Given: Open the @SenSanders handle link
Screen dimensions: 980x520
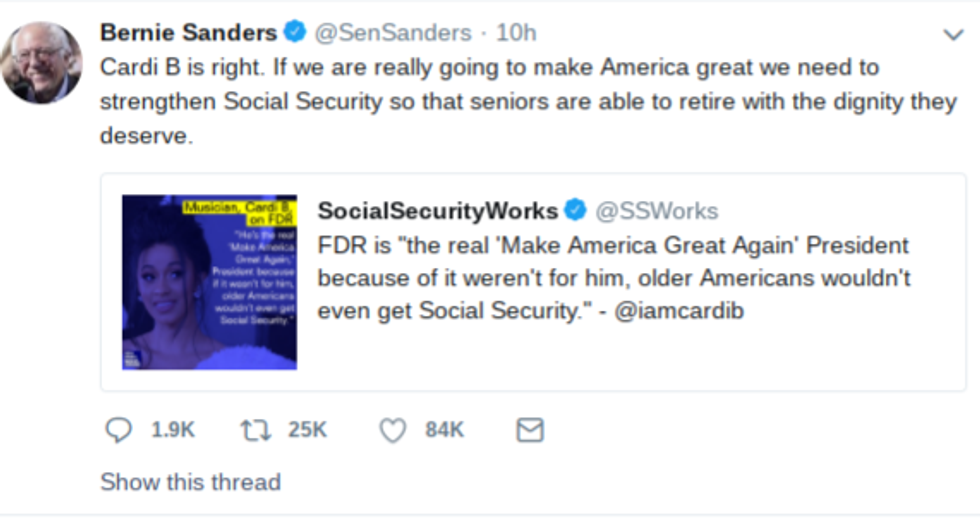Looking at the screenshot, I should tap(393, 33).
